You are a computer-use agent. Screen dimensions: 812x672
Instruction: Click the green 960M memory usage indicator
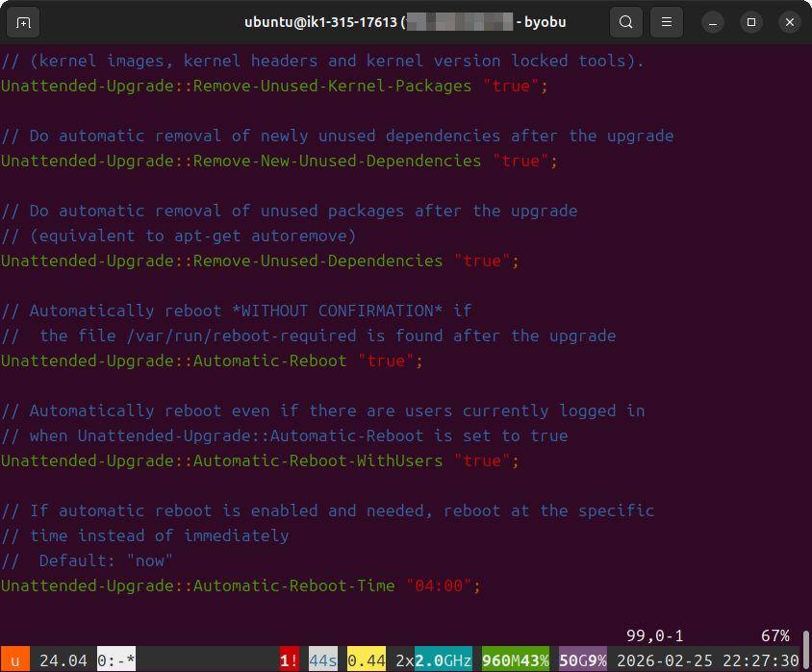515,660
